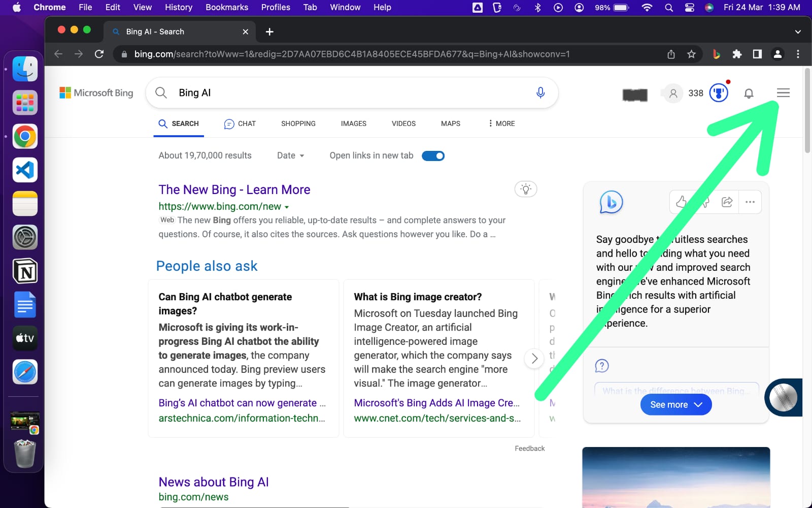Toggle Chrome side panel icon
The width and height of the screenshot is (812, 508).
pos(757,54)
